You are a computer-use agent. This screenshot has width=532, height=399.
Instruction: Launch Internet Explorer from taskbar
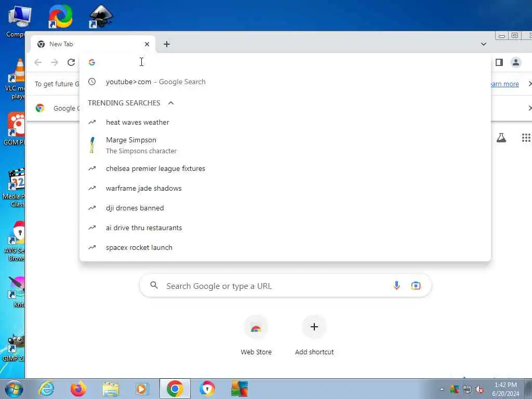coord(46,389)
